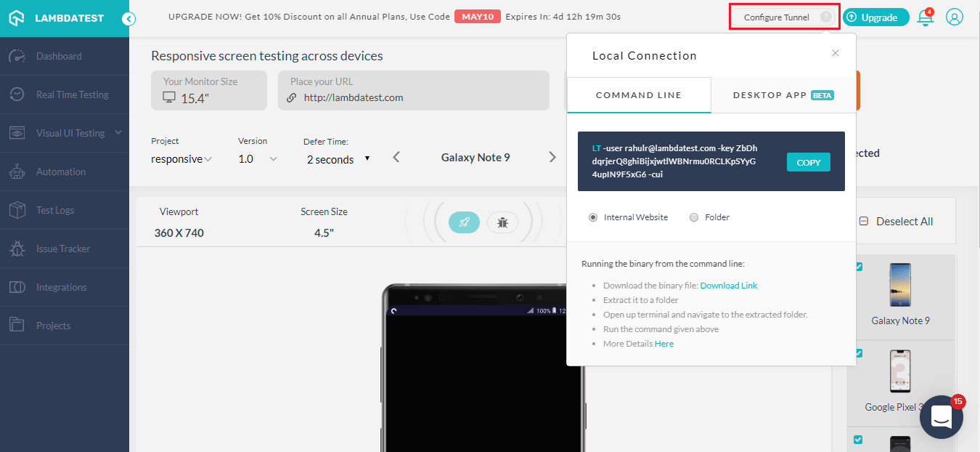
Task: Click the Place your URL field
Action: (x=413, y=97)
